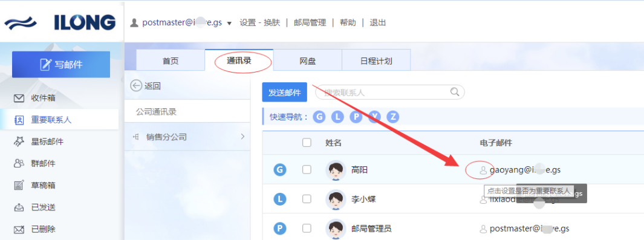
Task: Switch to the 网盘 tab
Action: pyautogui.click(x=308, y=61)
